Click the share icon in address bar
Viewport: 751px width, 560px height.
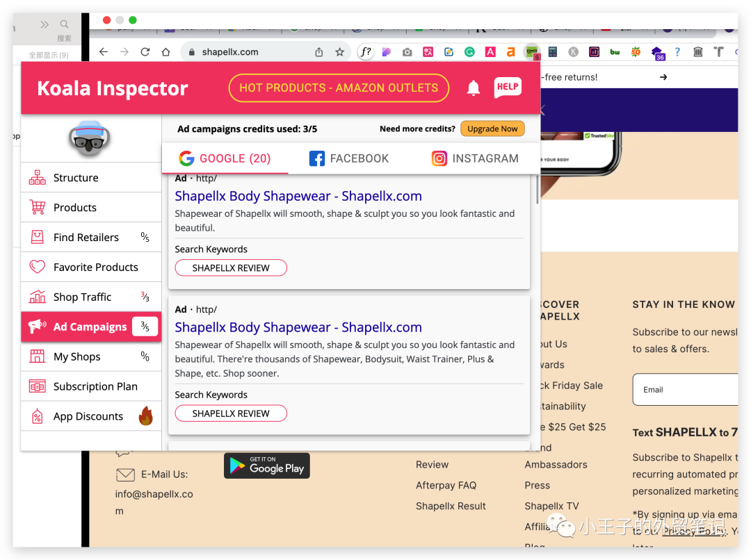click(x=319, y=51)
